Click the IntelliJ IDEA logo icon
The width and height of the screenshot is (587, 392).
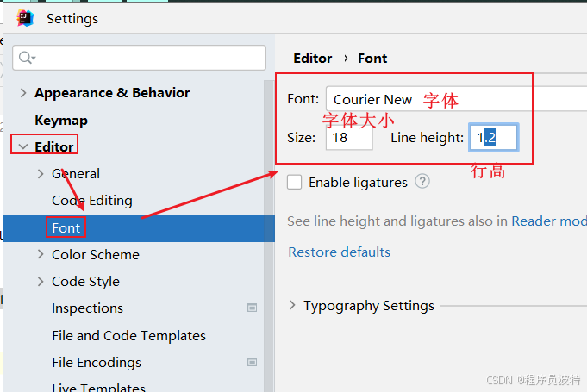tap(25, 18)
